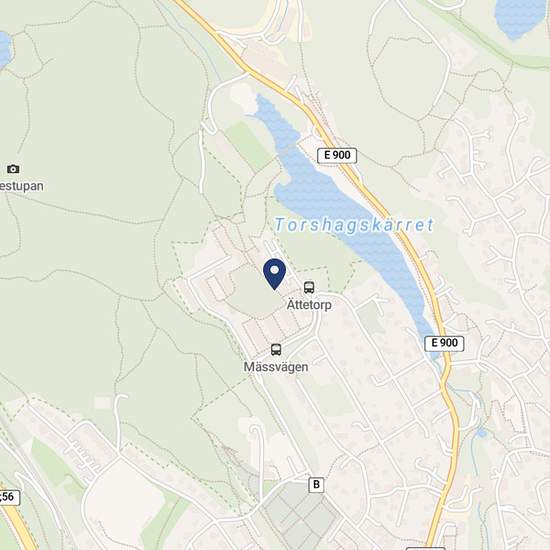Click the light green field northwest of lake
550x550 pixels.
coord(250,146)
